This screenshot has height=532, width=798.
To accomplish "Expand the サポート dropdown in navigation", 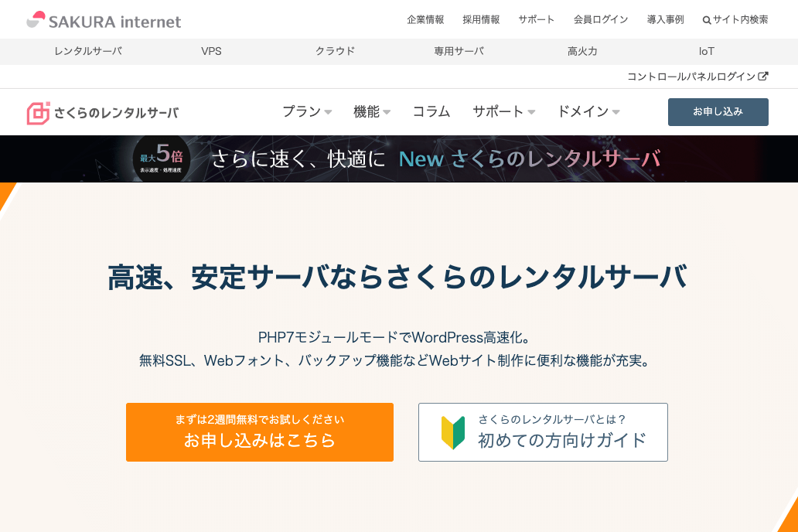I will (503, 111).
